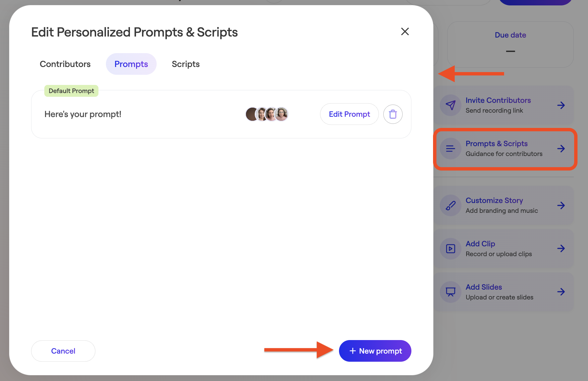Open Add Clip using its arrow

click(561, 249)
